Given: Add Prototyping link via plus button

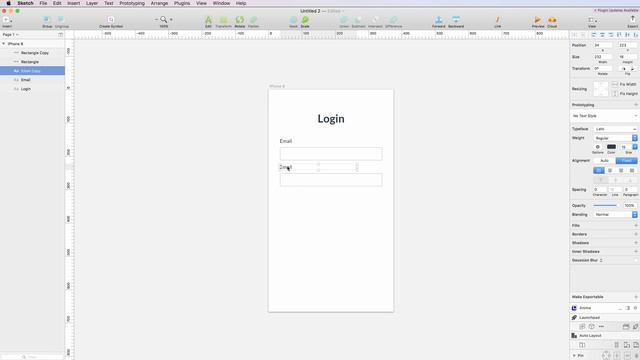Looking at the screenshot, I should click(636, 105).
